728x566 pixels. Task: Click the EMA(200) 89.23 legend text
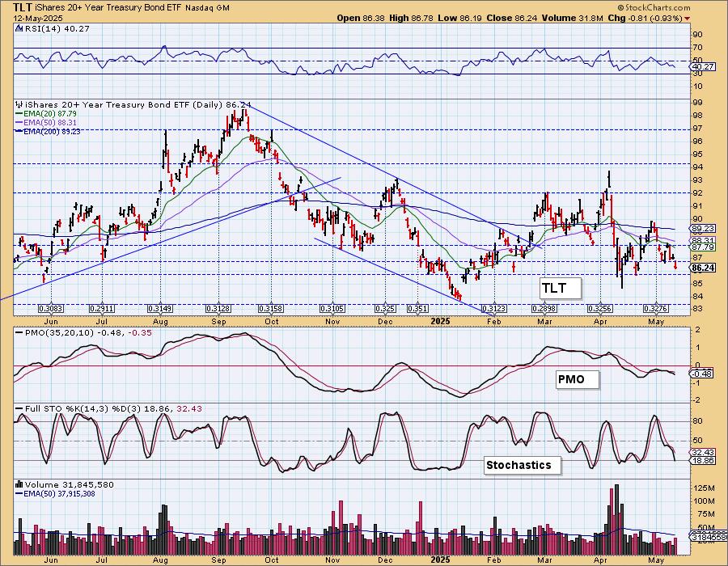52,131
